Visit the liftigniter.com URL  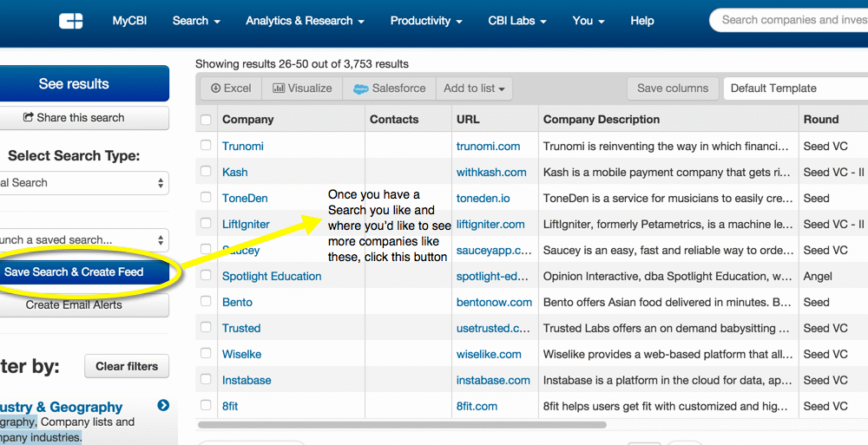490,224
